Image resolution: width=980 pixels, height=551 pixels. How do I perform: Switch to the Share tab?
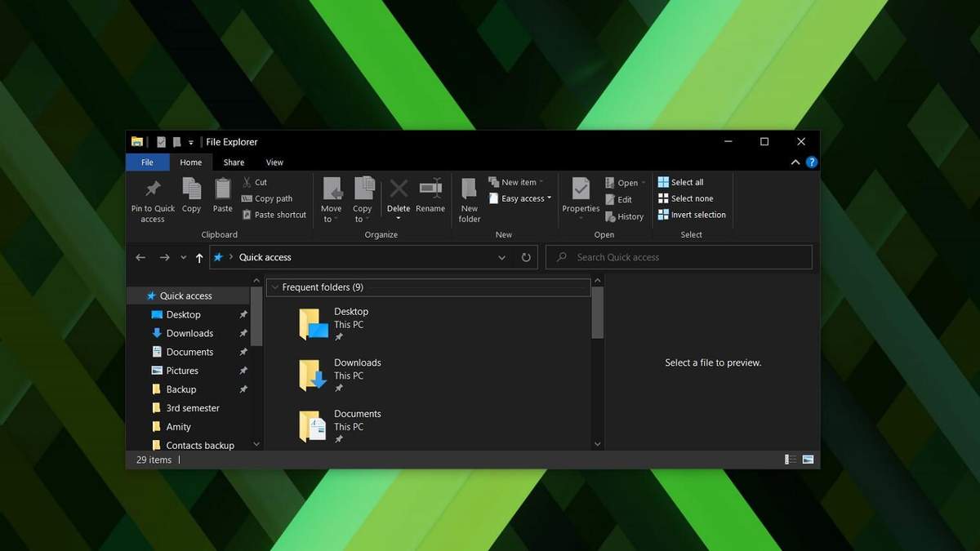234,162
